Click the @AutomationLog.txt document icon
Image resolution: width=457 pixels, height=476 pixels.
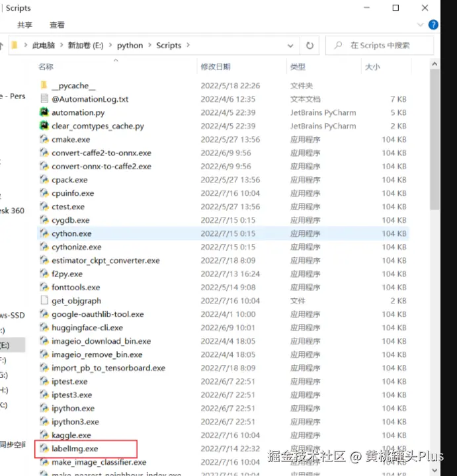44,99
